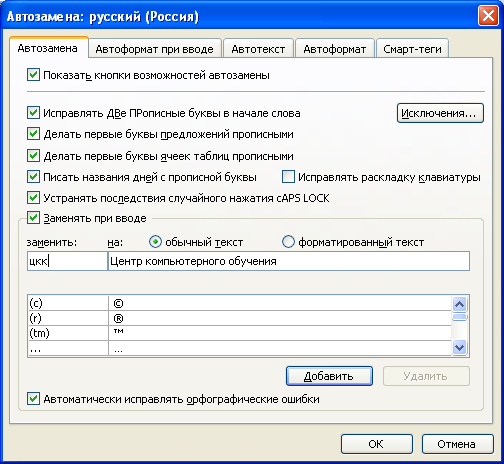Toggle Делать первые буквы предложений прописными
Screen dimensions: 504x464
pos(33,134)
